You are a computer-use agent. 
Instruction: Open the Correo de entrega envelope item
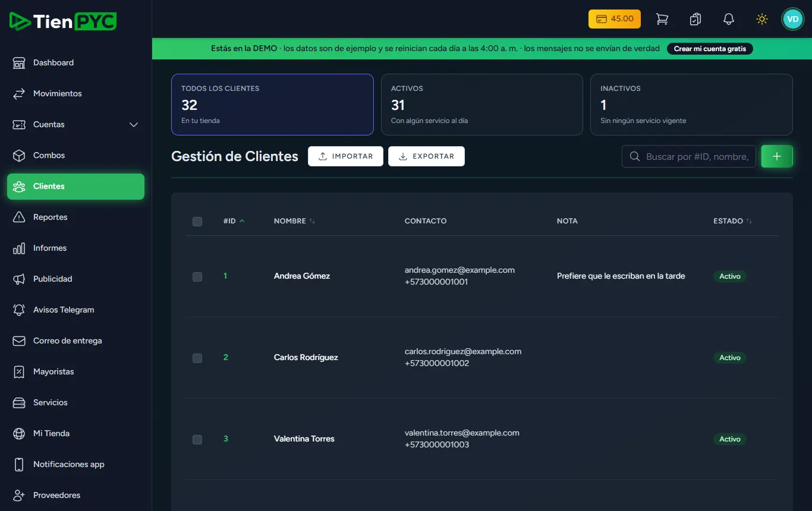[x=75, y=340]
